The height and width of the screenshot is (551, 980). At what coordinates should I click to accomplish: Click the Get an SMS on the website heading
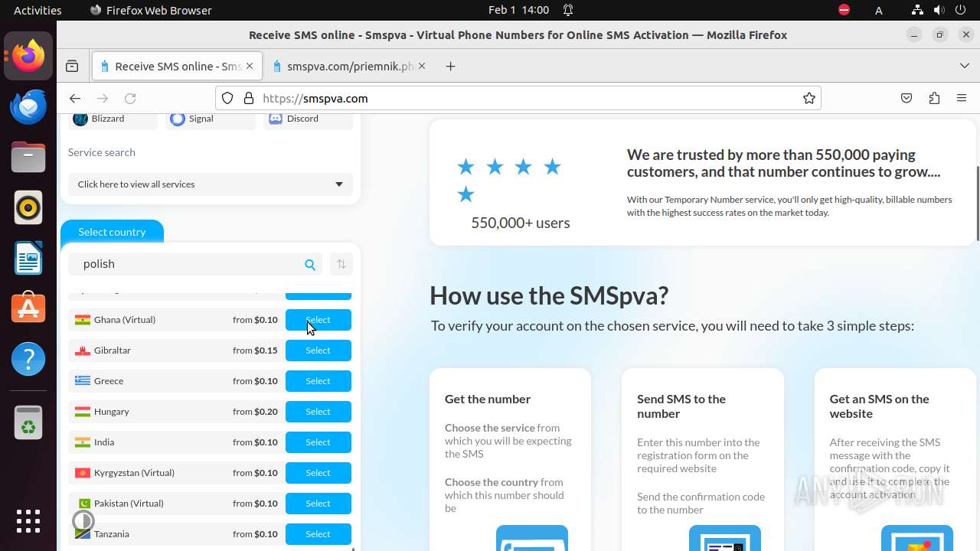pos(879,406)
